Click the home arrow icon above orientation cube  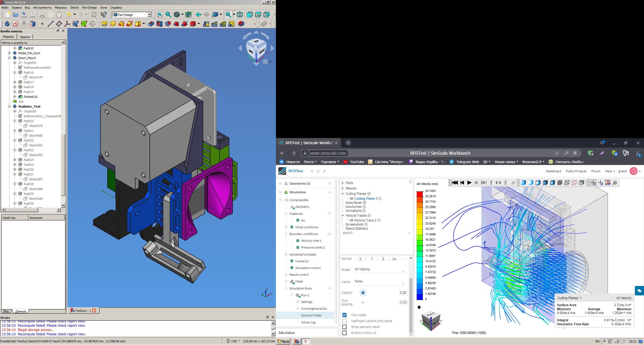[x=419, y=307]
